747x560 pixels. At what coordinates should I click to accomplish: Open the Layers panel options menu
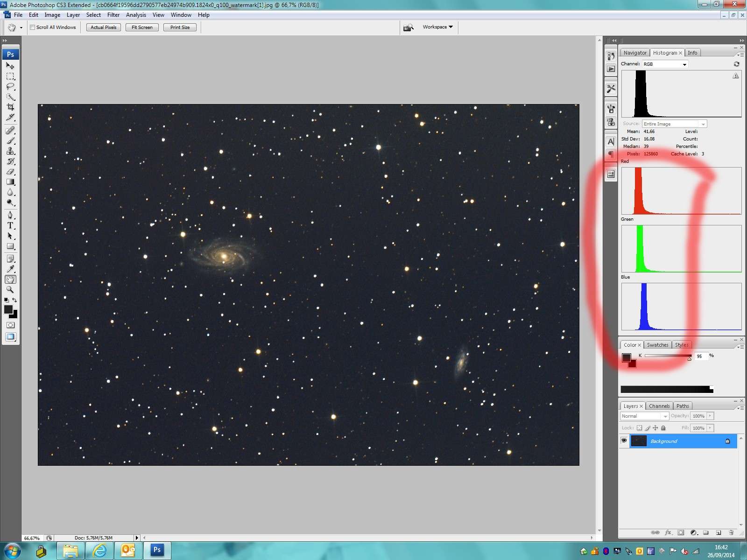[741, 408]
